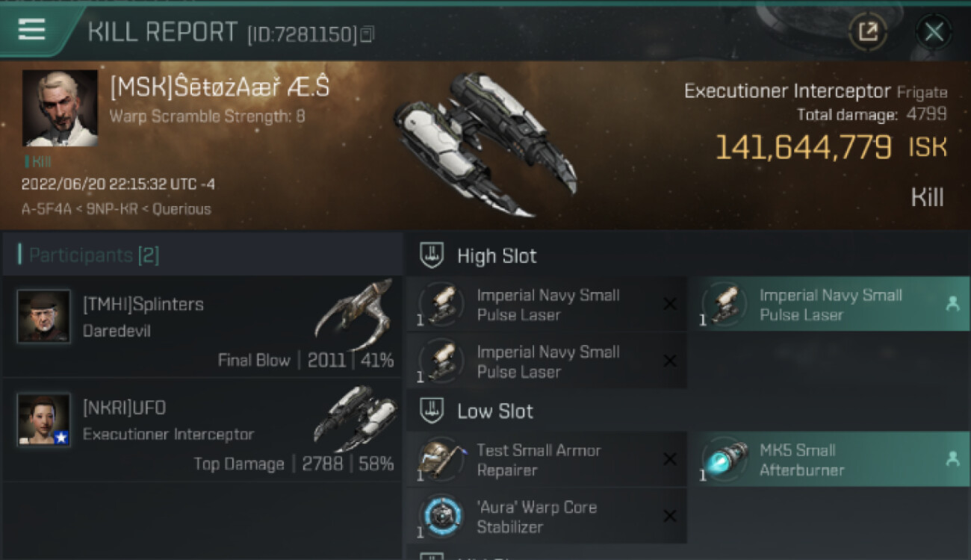Click the destroyed Executioner Interceptor image
Image resolution: width=971 pixels, height=560 pixels.
coord(485,142)
